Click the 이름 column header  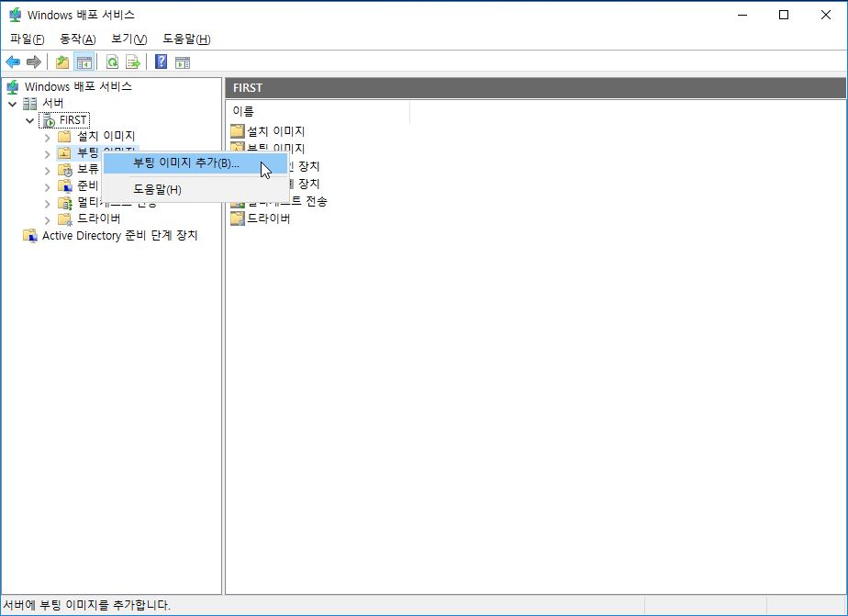tap(318, 111)
